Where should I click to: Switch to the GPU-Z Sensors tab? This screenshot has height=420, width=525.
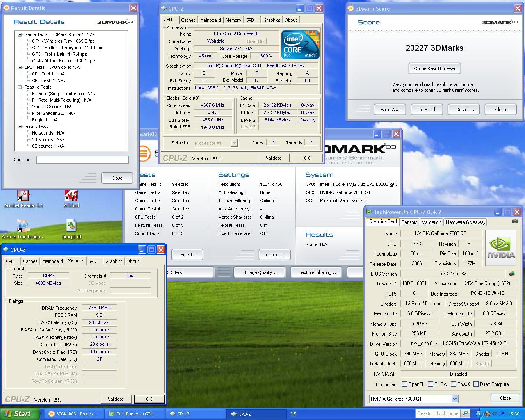click(409, 222)
